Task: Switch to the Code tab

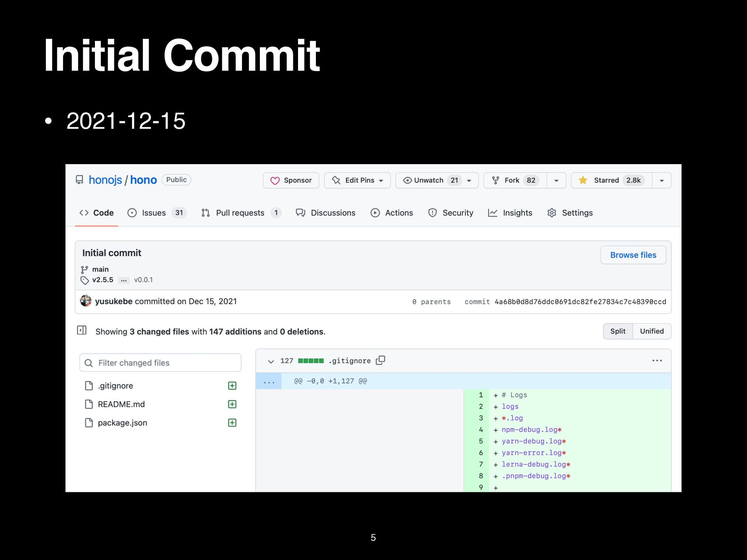Action: coord(96,213)
